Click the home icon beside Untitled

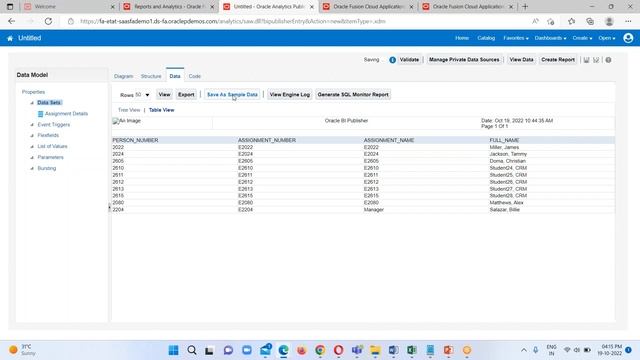click(x=10, y=38)
